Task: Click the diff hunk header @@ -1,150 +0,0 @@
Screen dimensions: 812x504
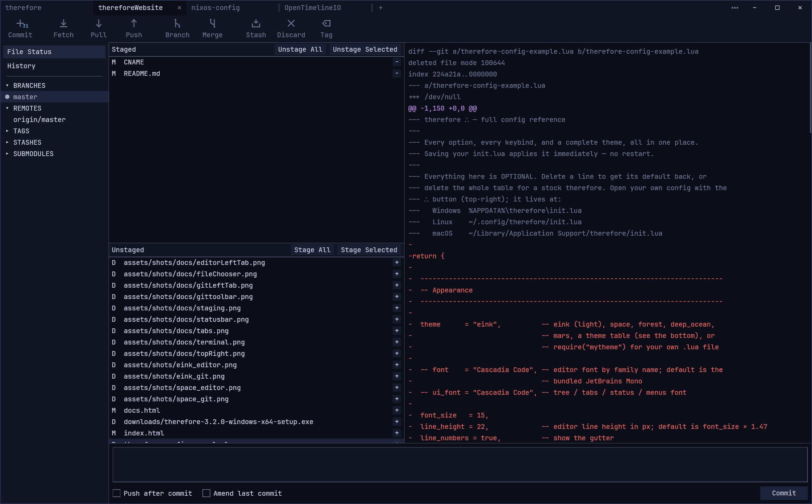Action: 443,108
